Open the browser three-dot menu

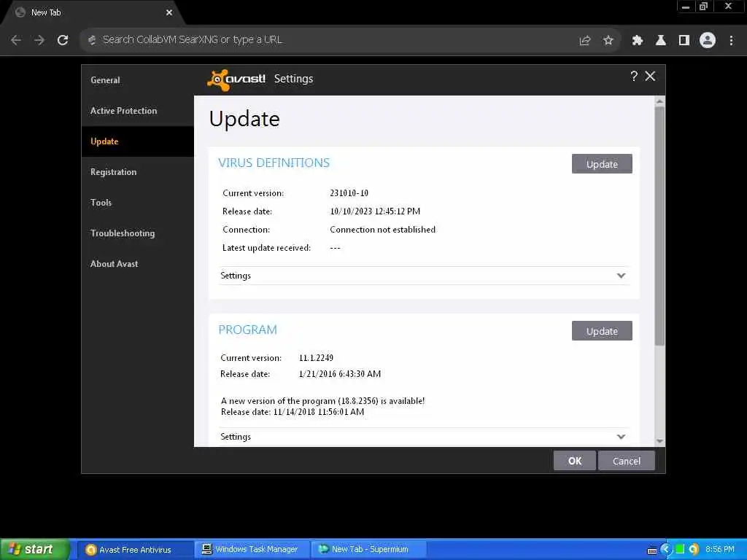click(x=731, y=41)
